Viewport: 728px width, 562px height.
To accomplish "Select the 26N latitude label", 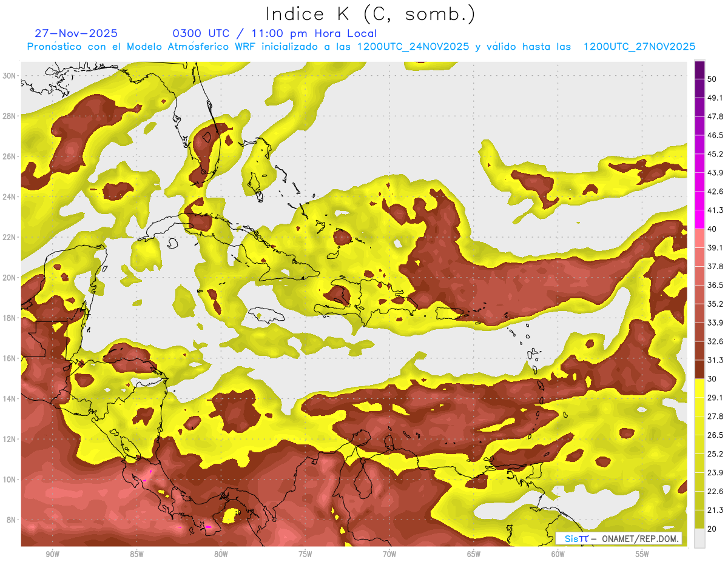I will pyautogui.click(x=9, y=156).
